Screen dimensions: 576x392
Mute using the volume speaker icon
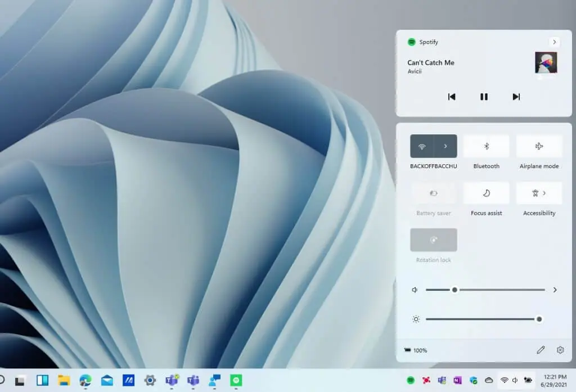click(x=415, y=290)
